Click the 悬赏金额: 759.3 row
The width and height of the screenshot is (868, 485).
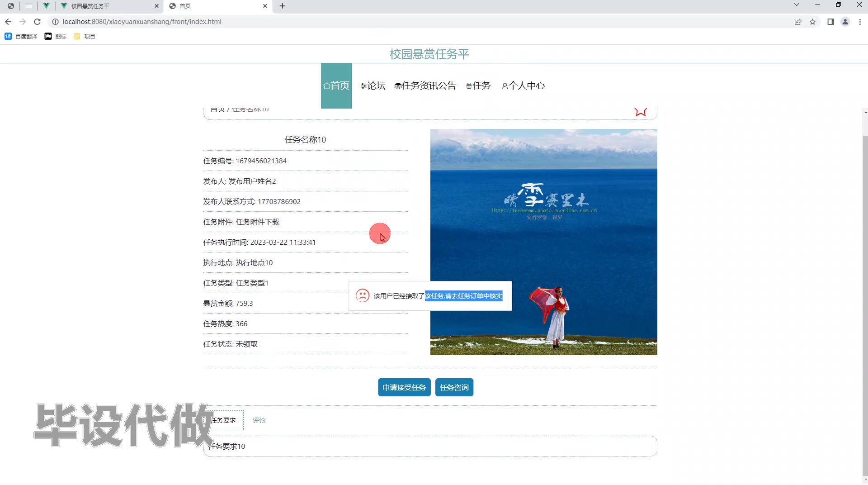(305, 303)
